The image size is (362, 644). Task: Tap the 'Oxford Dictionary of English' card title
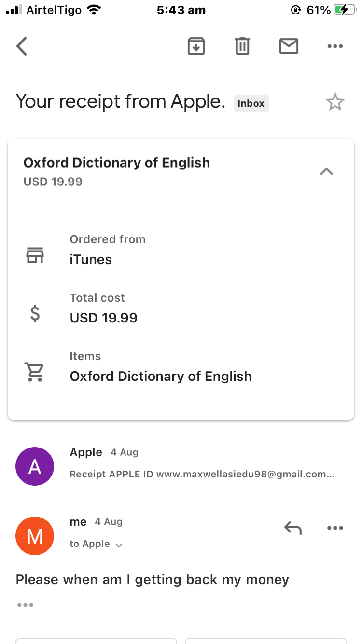click(x=117, y=163)
